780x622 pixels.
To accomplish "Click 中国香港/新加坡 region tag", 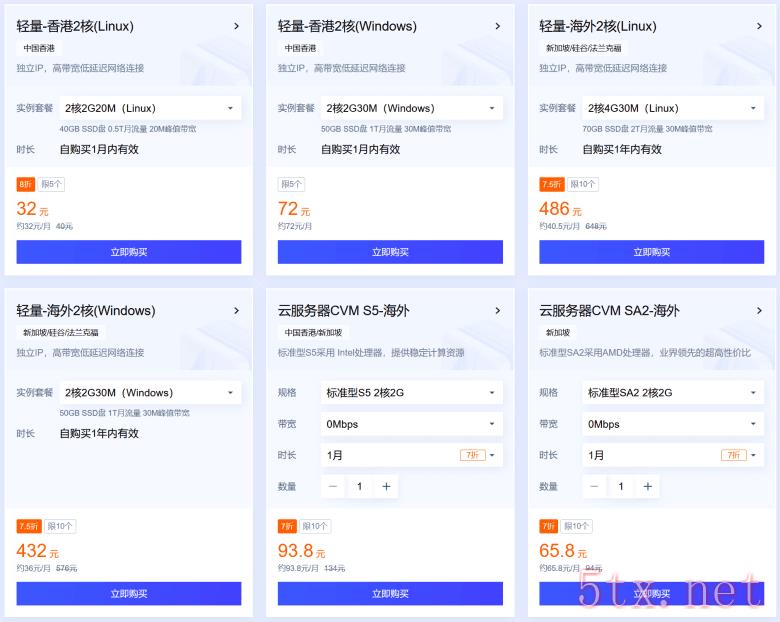I will coord(313,332).
